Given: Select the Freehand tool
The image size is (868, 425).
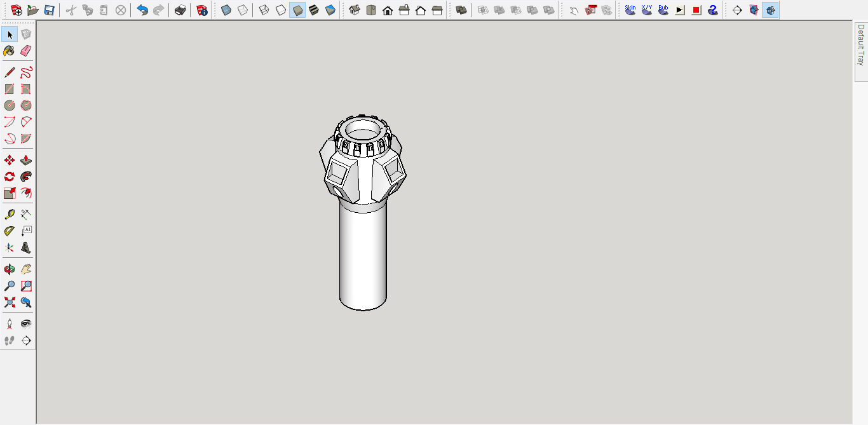Looking at the screenshot, I should (26, 72).
